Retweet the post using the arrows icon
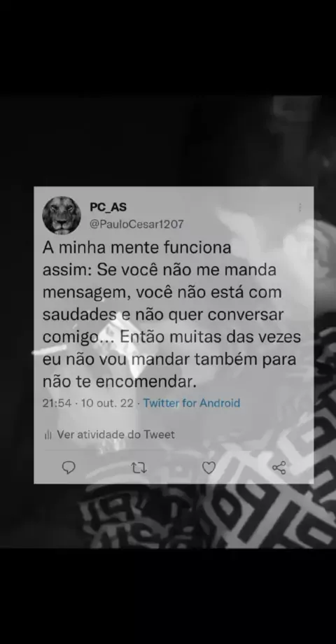Viewport: 336px width, 644px height. 139,468
